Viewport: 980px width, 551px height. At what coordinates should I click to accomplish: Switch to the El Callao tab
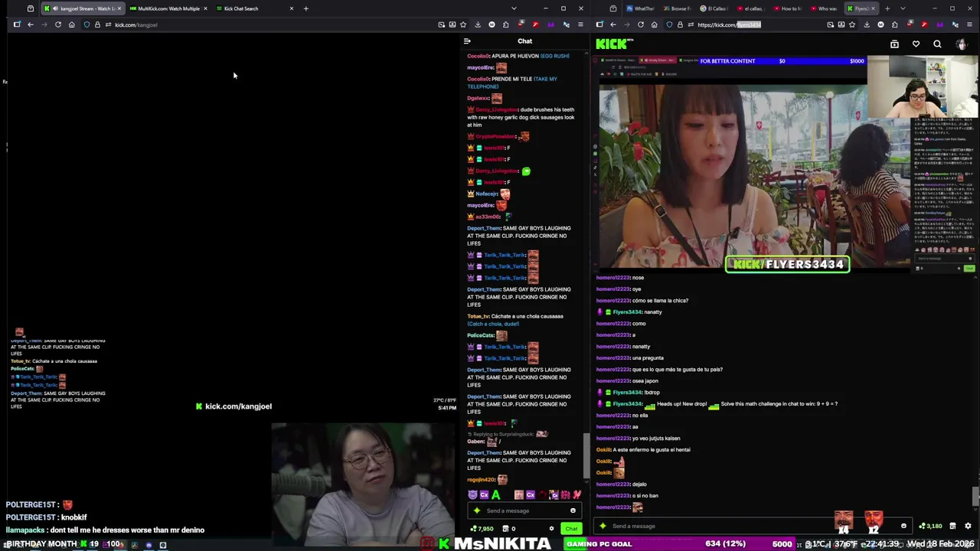(714, 8)
